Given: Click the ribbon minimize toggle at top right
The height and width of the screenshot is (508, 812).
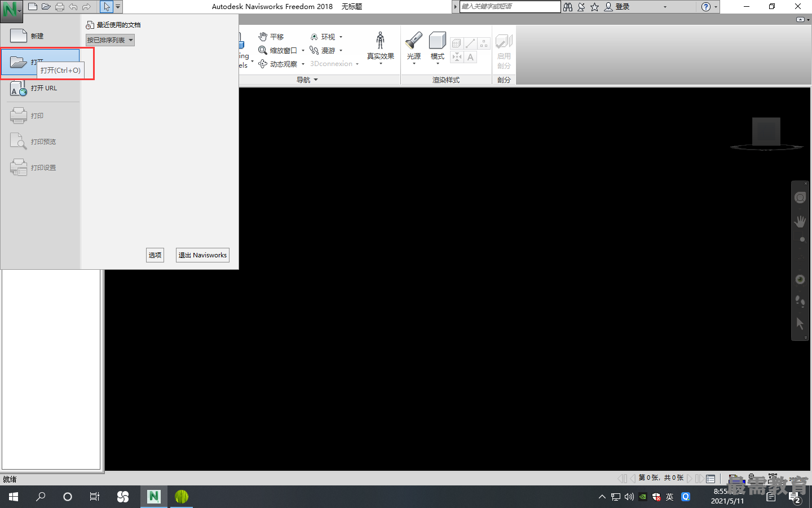Looking at the screenshot, I should coord(800,19).
